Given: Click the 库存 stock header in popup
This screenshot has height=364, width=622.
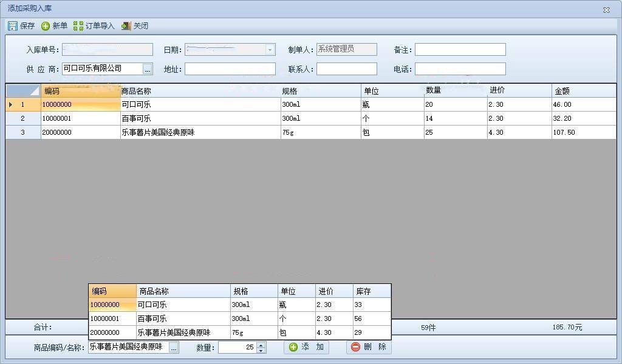Looking at the screenshot, I should pyautogui.click(x=371, y=291).
